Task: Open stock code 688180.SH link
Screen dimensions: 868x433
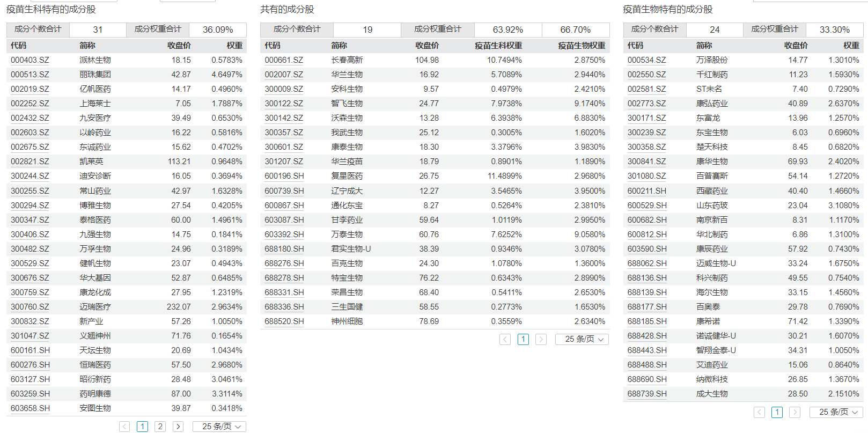Action: pos(284,249)
